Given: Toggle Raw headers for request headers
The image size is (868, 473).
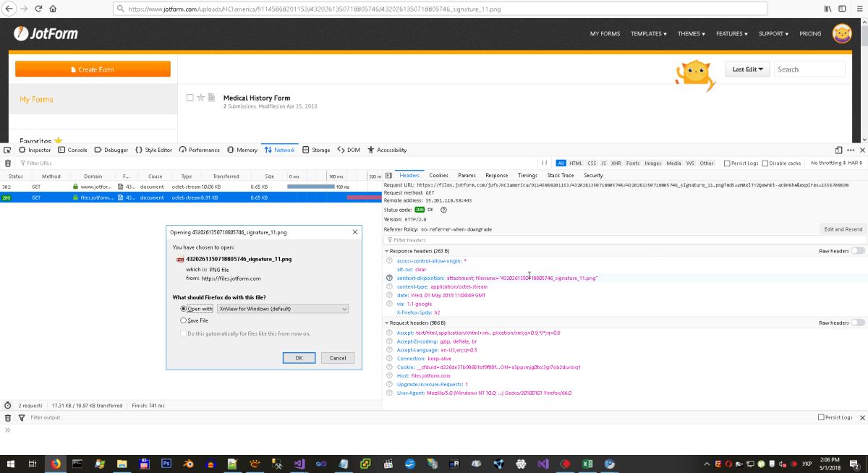Looking at the screenshot, I should tap(858, 323).
